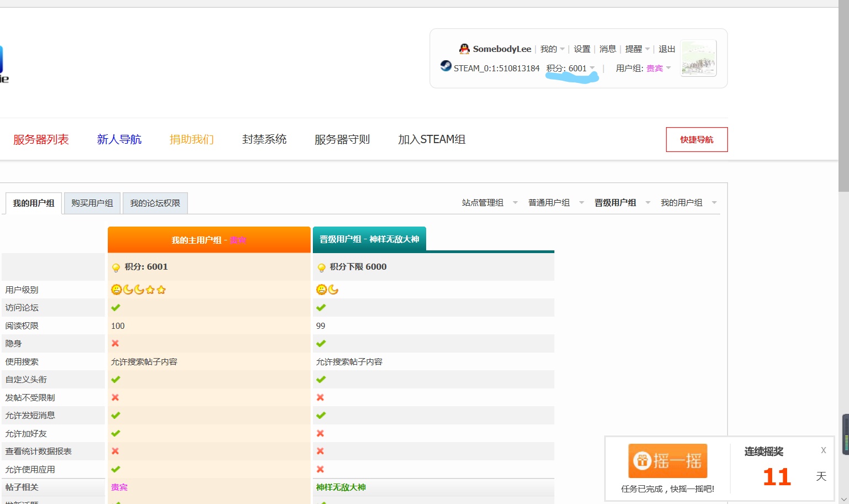849x504 pixels.
Task: Close the 连续摇奖 popup with X
Action: (823, 450)
